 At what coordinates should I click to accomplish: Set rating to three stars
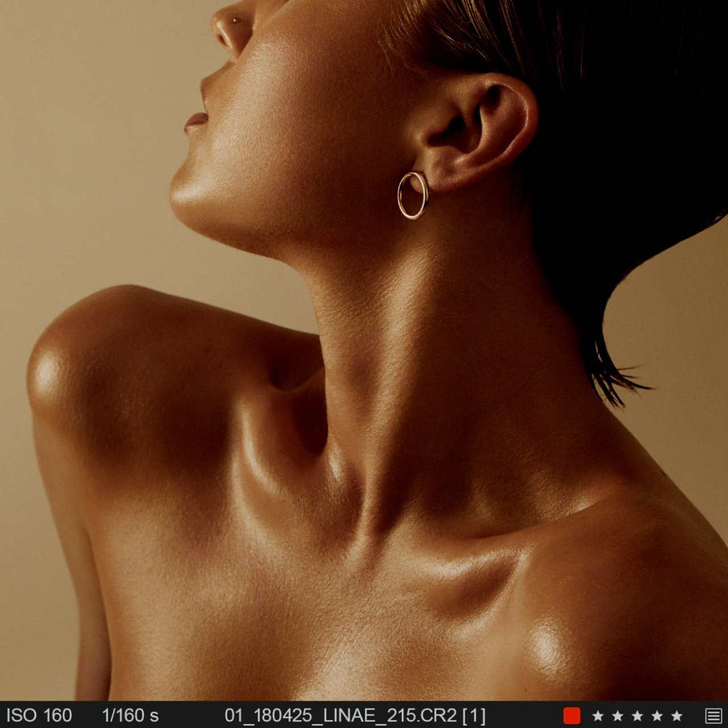click(637, 715)
